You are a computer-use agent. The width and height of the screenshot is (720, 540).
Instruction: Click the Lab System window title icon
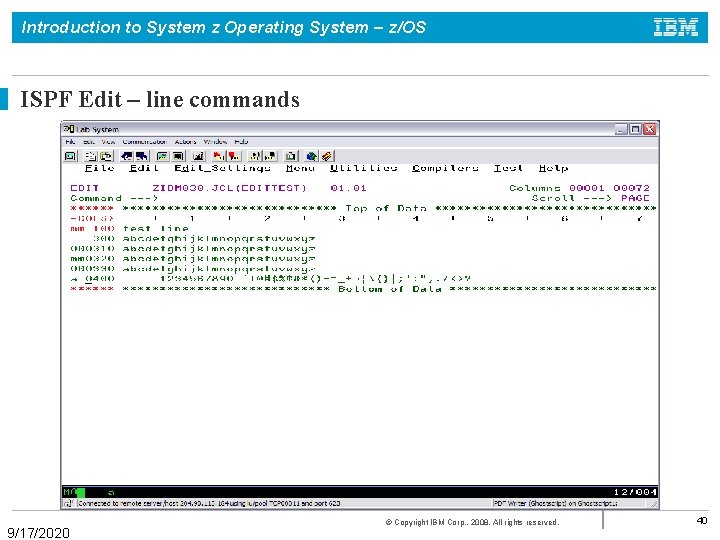click(x=69, y=129)
